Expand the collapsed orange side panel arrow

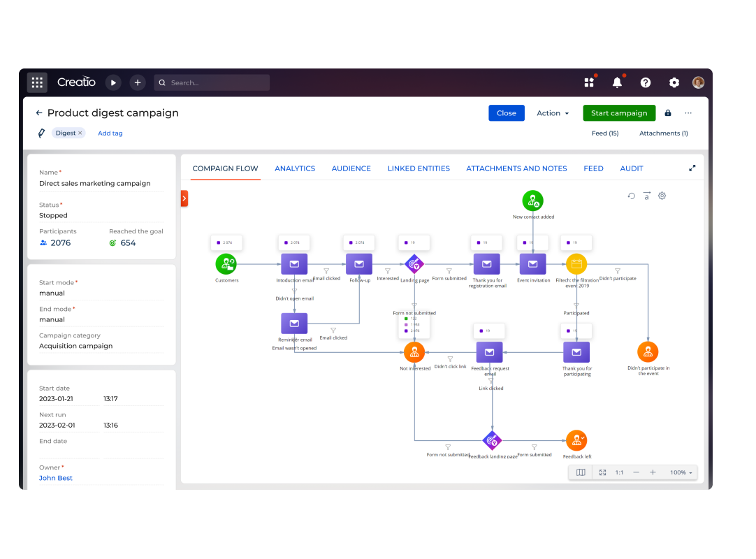[x=184, y=198]
